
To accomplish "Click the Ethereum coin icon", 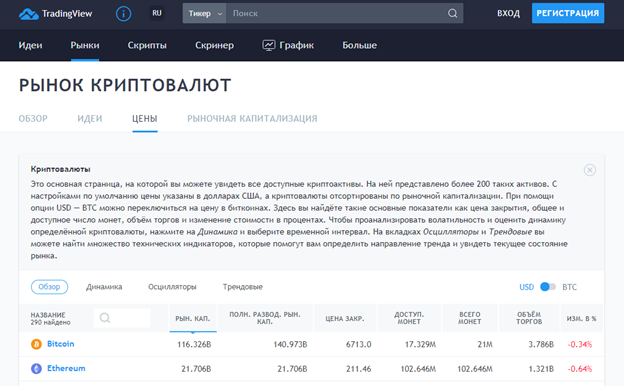I will (36, 369).
